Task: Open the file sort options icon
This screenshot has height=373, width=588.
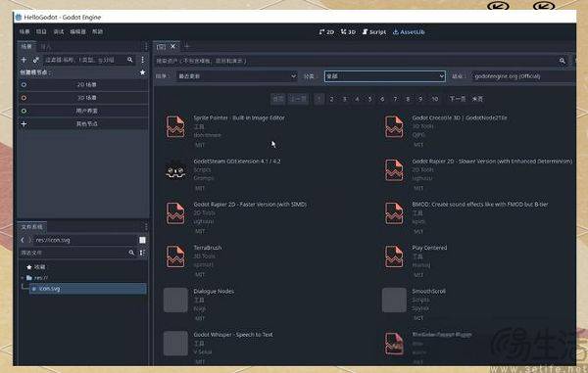Action: [142, 253]
